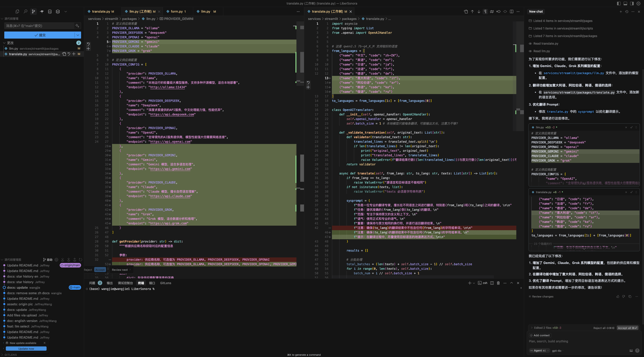Click the blue 提交 commit button
Viewport: 644px width, 357px height.
(40, 35)
